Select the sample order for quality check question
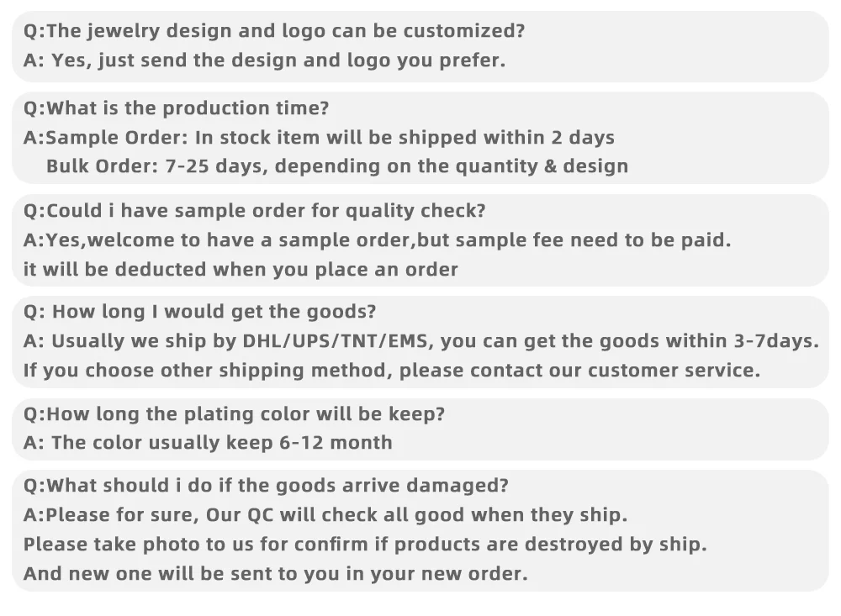This screenshot has height=616, width=841. coord(254,211)
